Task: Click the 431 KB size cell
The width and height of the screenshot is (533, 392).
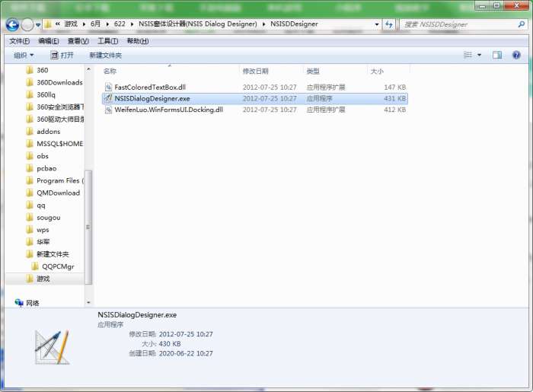Action: point(394,98)
